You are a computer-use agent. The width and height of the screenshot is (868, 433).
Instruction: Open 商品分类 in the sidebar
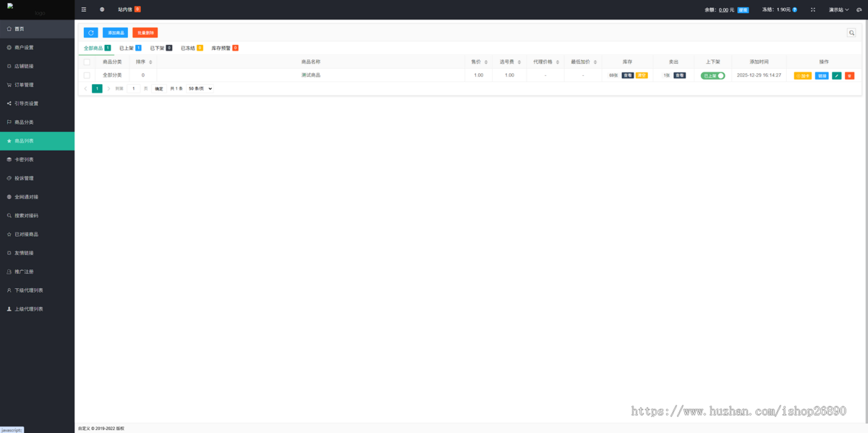coord(37,122)
